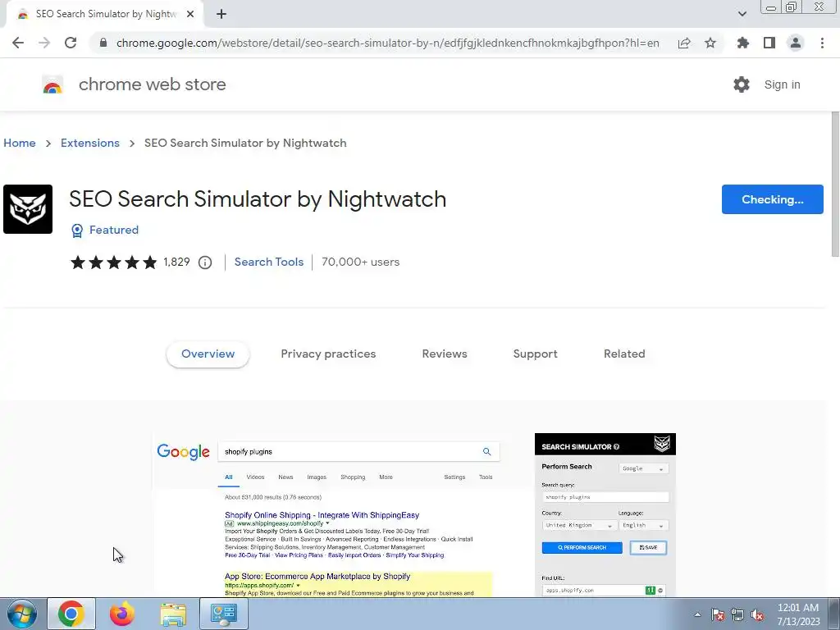Go to the Home breadcrumb
Viewport: 840px width, 630px height.
point(20,143)
